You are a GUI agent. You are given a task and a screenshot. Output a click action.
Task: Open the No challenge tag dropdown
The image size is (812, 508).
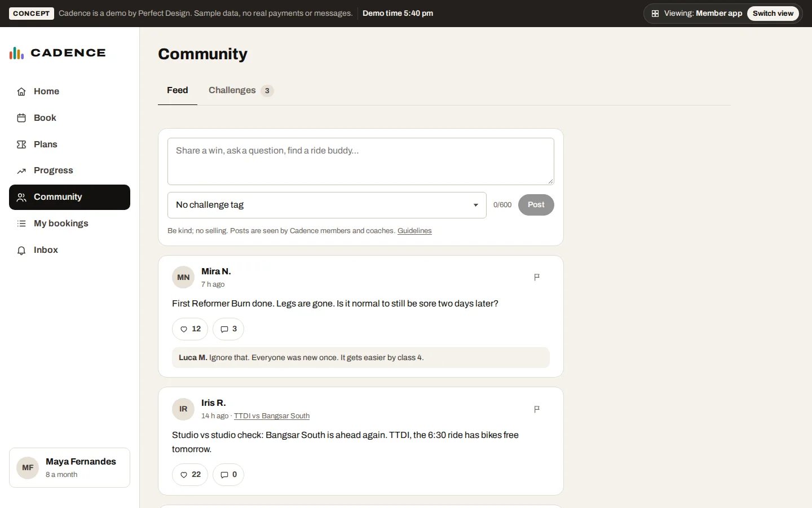click(327, 205)
